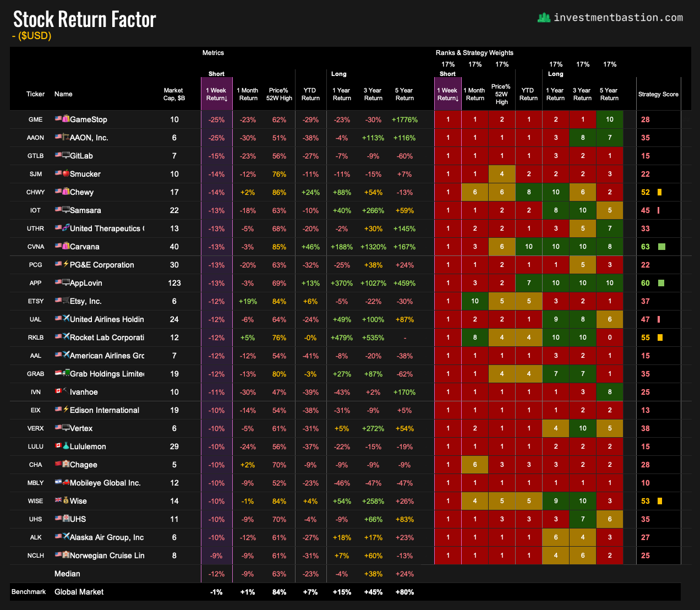Click the Median row label
This screenshot has width=700, height=610.
point(67,574)
